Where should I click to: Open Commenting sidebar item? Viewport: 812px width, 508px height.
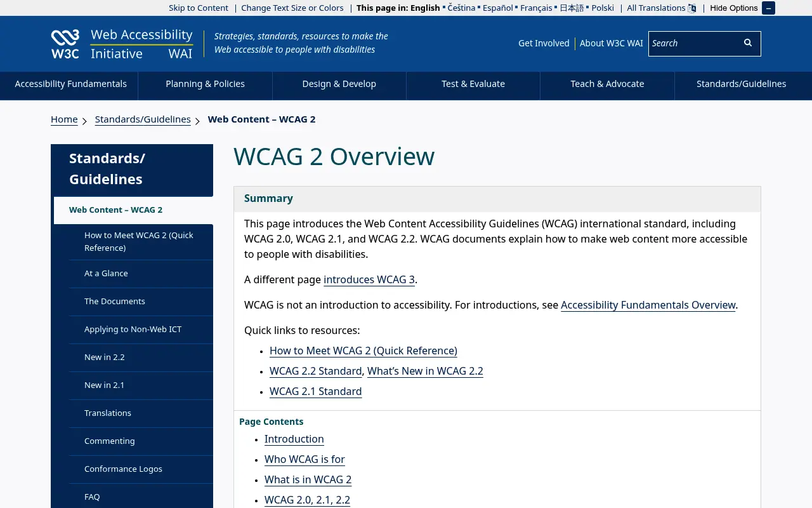(141, 441)
